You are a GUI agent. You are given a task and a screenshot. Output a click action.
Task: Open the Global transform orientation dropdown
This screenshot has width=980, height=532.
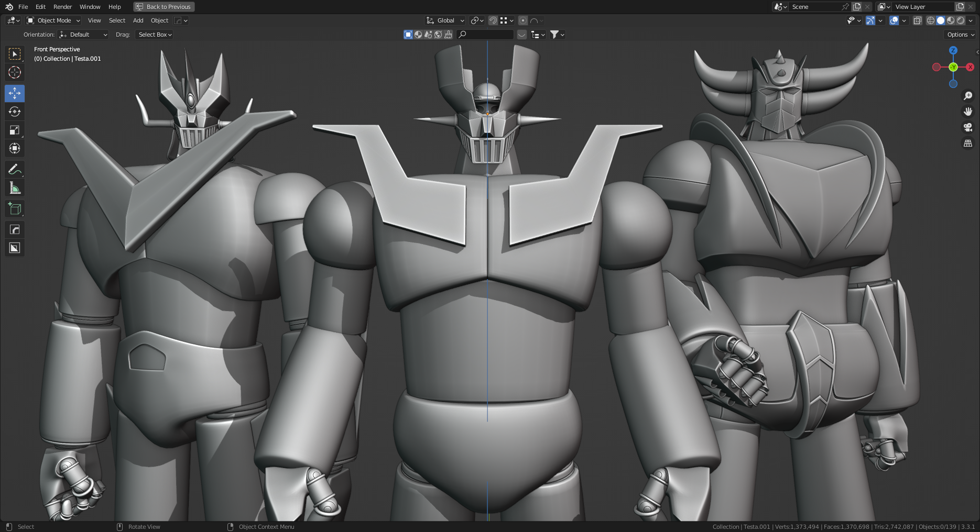pyautogui.click(x=445, y=20)
